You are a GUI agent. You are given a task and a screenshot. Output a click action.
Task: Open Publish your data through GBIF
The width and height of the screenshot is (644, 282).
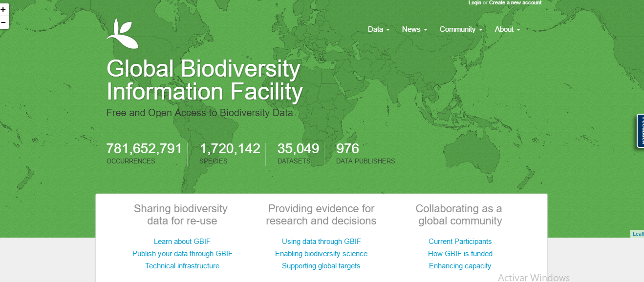click(182, 254)
